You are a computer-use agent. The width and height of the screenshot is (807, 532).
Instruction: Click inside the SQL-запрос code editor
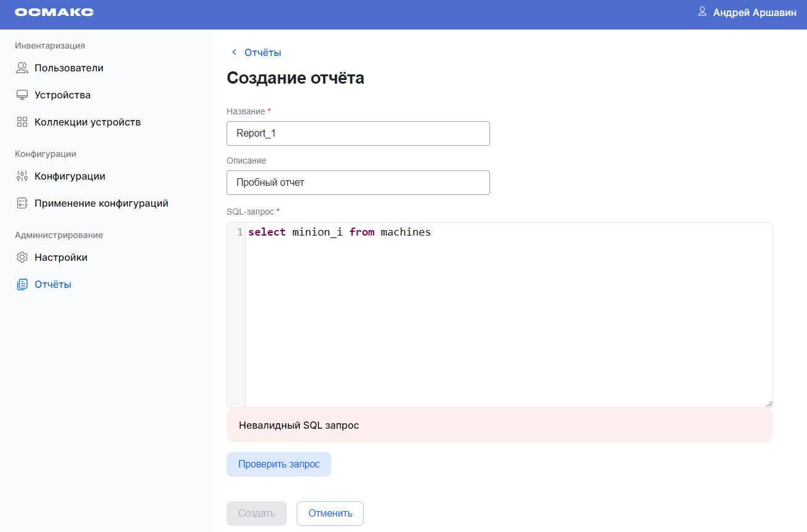click(508, 314)
